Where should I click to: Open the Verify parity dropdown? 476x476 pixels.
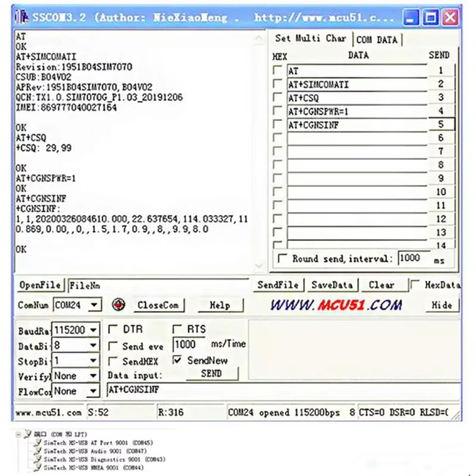tap(93, 376)
